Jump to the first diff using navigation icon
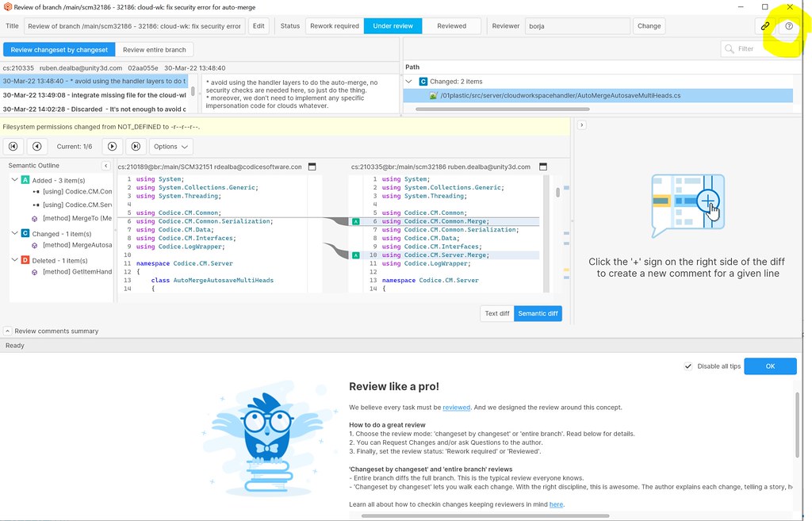Image resolution: width=812 pixels, height=521 pixels. point(12,146)
